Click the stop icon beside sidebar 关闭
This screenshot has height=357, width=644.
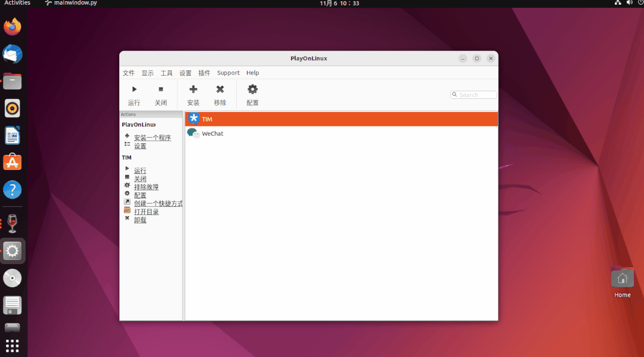click(128, 177)
